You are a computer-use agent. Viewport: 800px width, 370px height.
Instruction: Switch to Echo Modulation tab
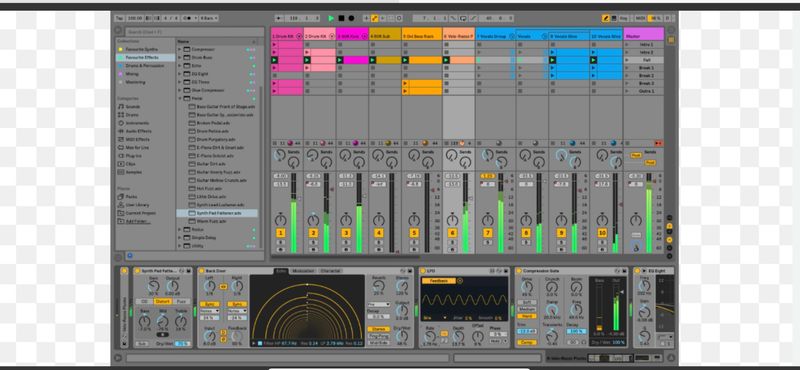click(303, 271)
